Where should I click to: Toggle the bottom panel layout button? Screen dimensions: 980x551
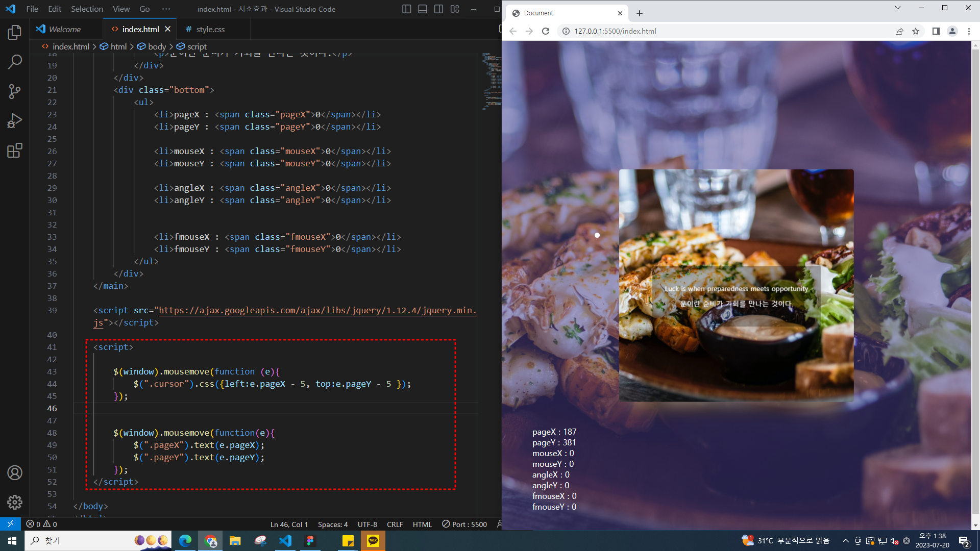(423, 9)
